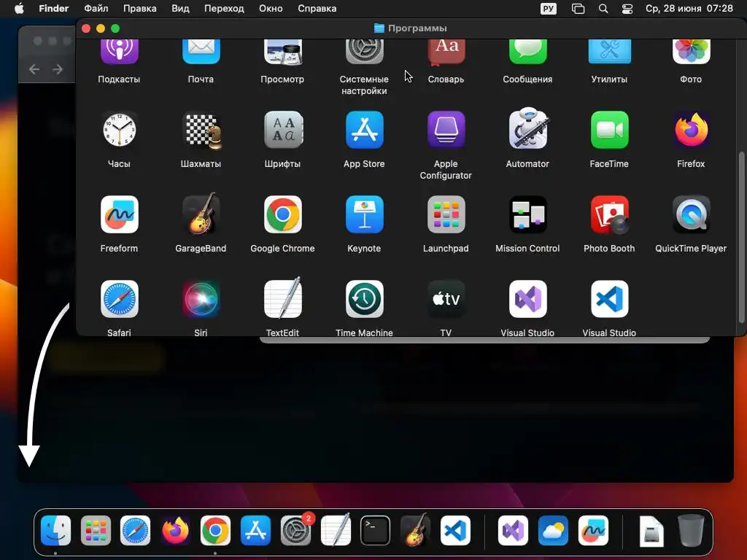Select the Siri app icon
Screen dimensions: 747x560
tap(201, 299)
